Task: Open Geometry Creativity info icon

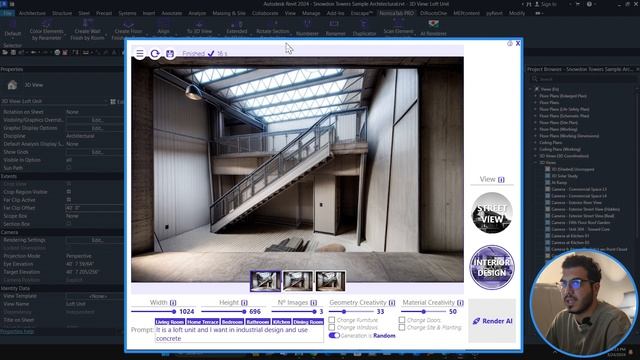Action: [x=392, y=302]
